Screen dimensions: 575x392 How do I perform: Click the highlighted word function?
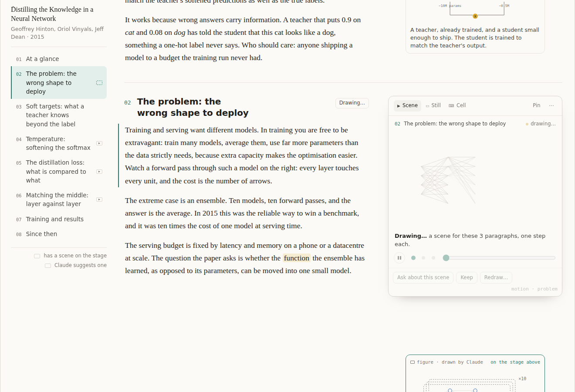pyautogui.click(x=297, y=258)
